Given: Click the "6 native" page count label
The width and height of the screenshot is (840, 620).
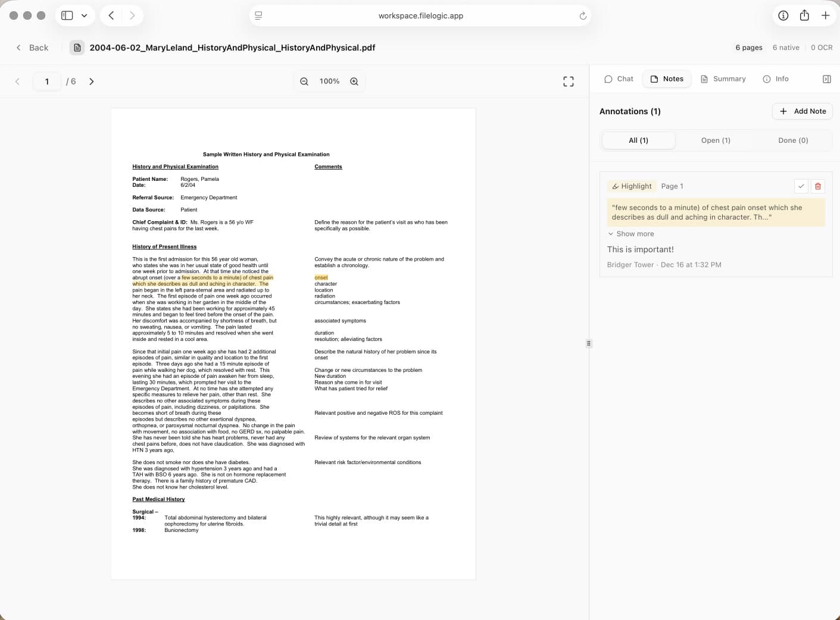Looking at the screenshot, I should pos(786,48).
